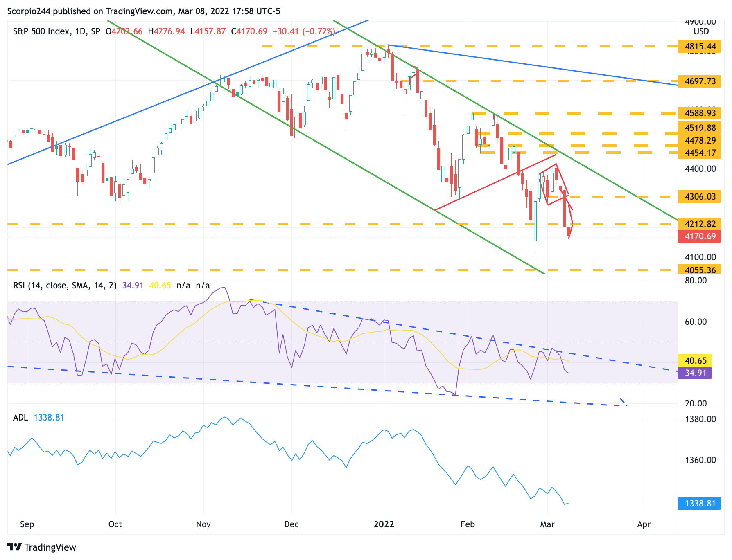Click the Mar label on time axis
Screen dimensions: 732x560
(x=547, y=524)
